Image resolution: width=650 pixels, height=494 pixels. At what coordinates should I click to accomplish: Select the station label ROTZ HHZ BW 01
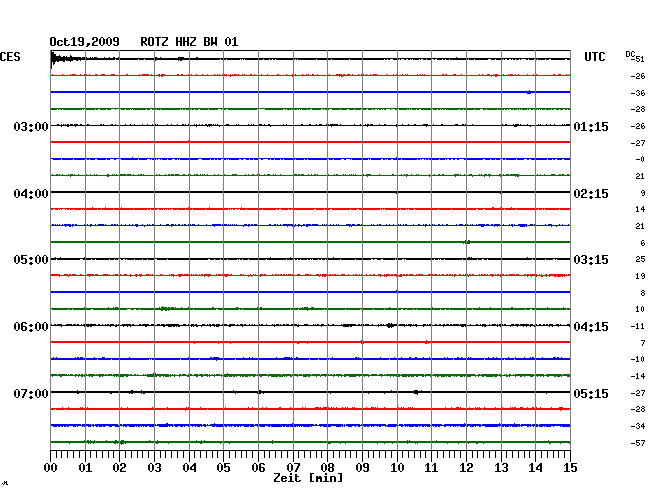pyautogui.click(x=189, y=42)
